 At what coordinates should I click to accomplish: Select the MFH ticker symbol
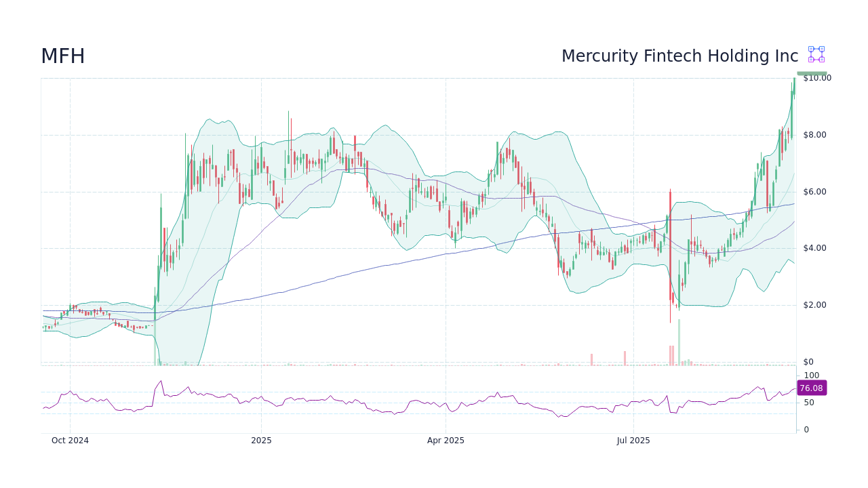(63, 56)
